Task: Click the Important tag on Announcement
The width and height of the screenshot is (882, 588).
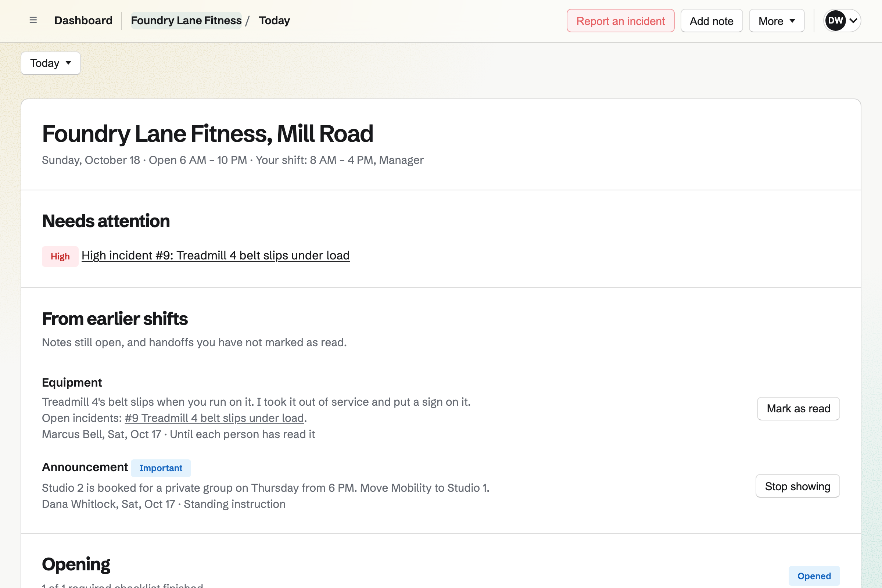Action: (161, 468)
